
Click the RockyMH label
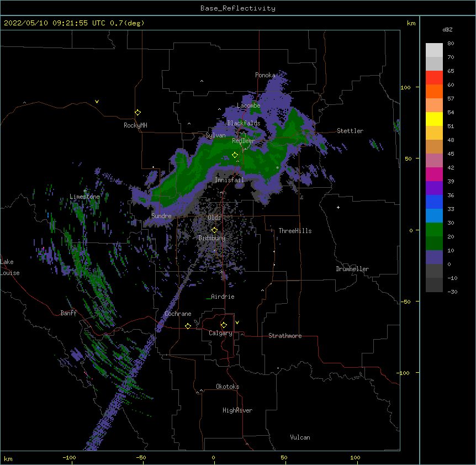(135, 125)
